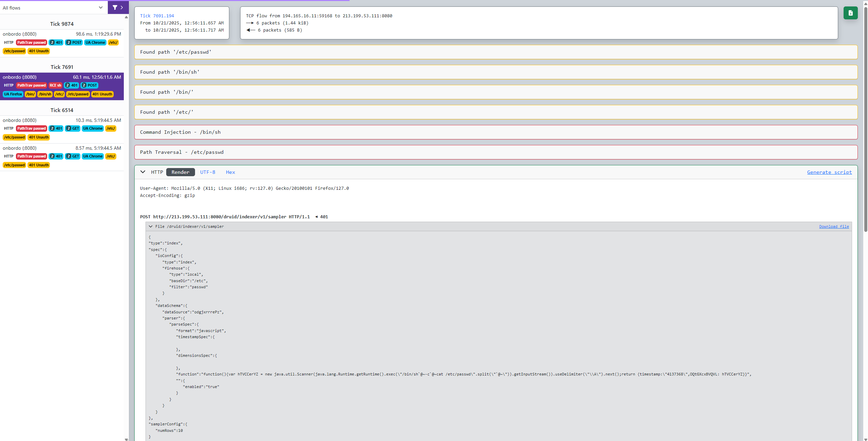Click the /bin/sh path tag badge
The image size is (868, 441).
(45, 94)
